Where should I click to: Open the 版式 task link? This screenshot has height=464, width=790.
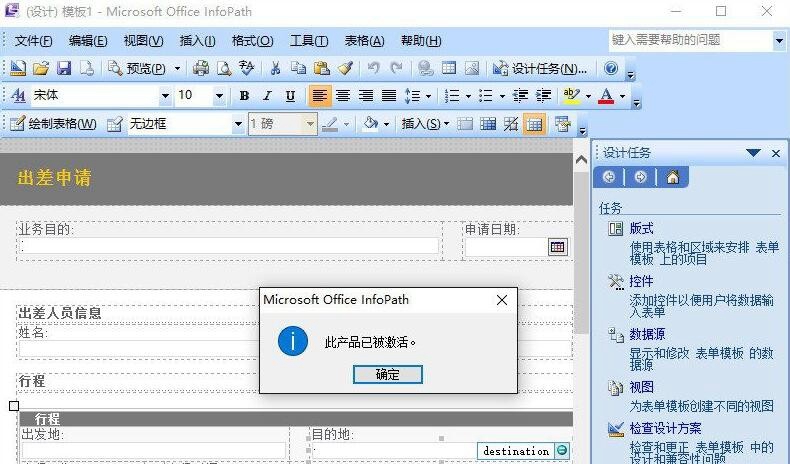[x=641, y=229]
